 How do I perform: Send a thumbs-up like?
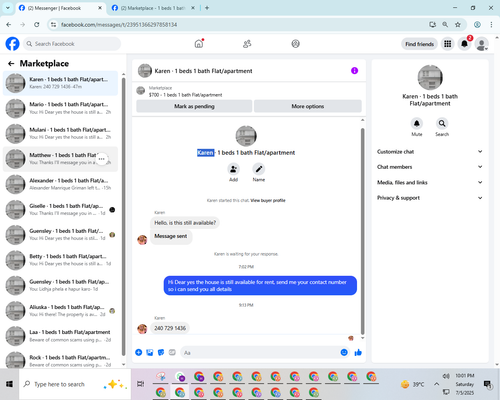(358, 352)
